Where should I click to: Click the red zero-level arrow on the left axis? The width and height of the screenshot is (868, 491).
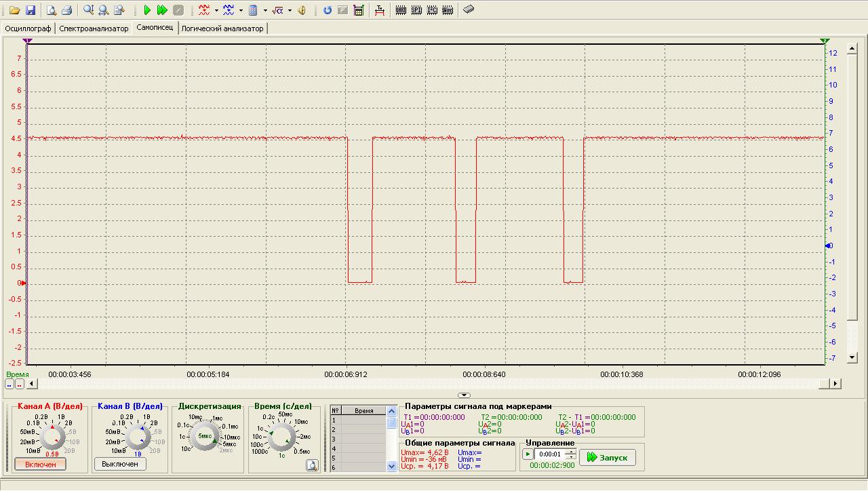[x=23, y=283]
